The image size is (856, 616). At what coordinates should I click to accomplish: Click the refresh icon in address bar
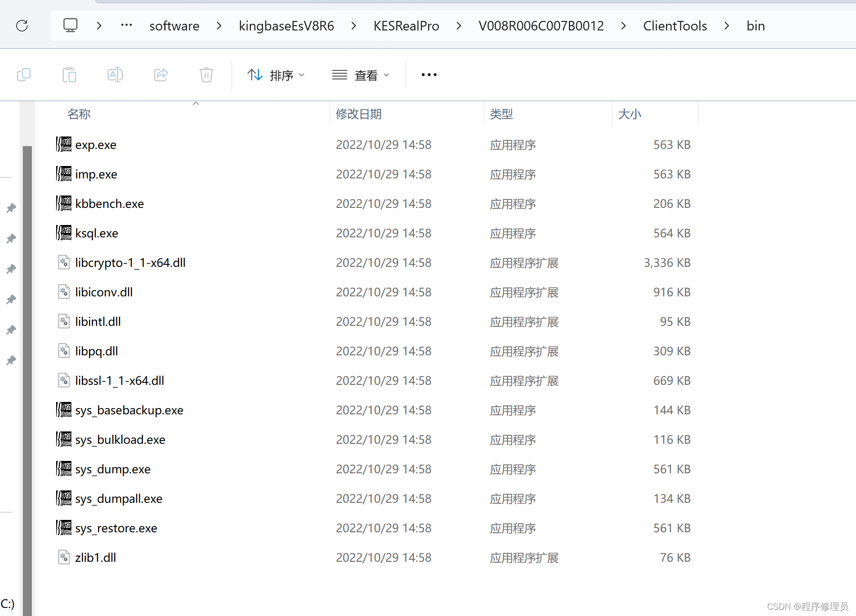point(22,26)
